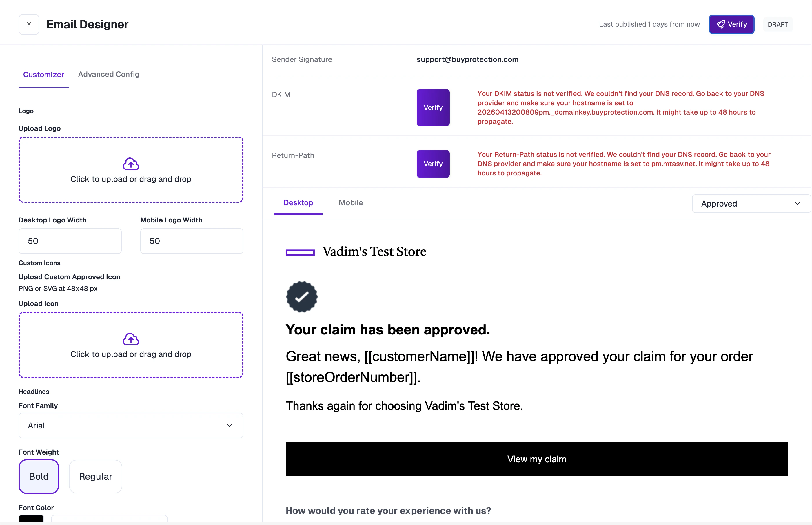Click the upload cloud icon under Upload Icon

coord(131,339)
